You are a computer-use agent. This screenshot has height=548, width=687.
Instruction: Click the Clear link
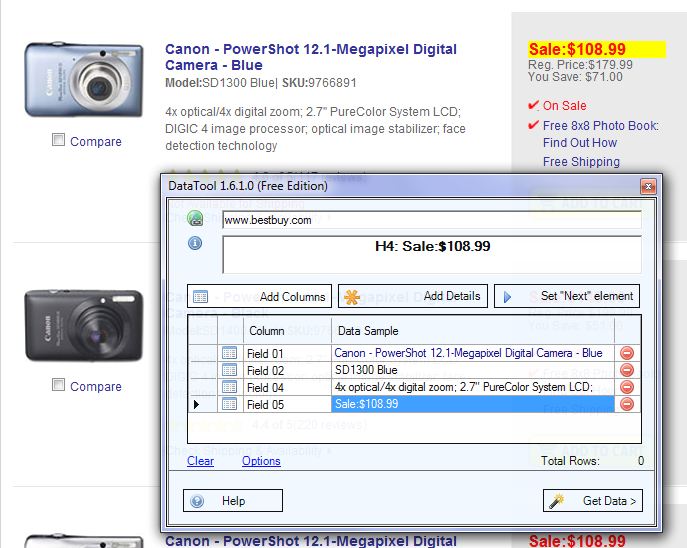200,461
